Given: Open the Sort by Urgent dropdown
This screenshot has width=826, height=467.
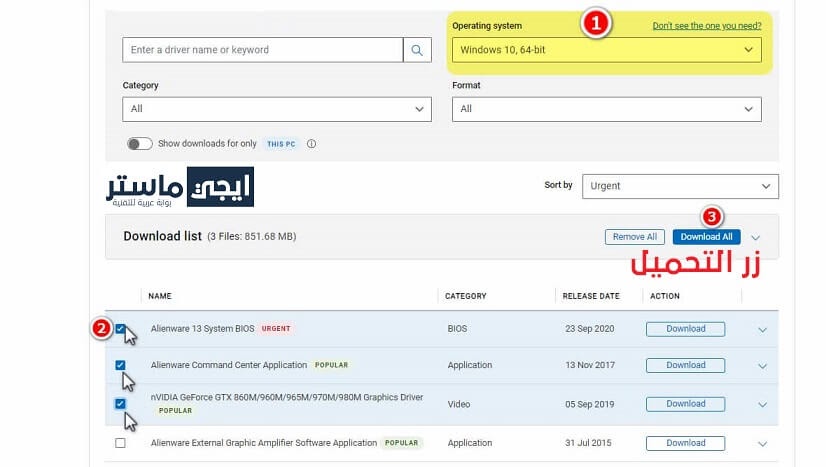Looking at the screenshot, I should [x=680, y=186].
